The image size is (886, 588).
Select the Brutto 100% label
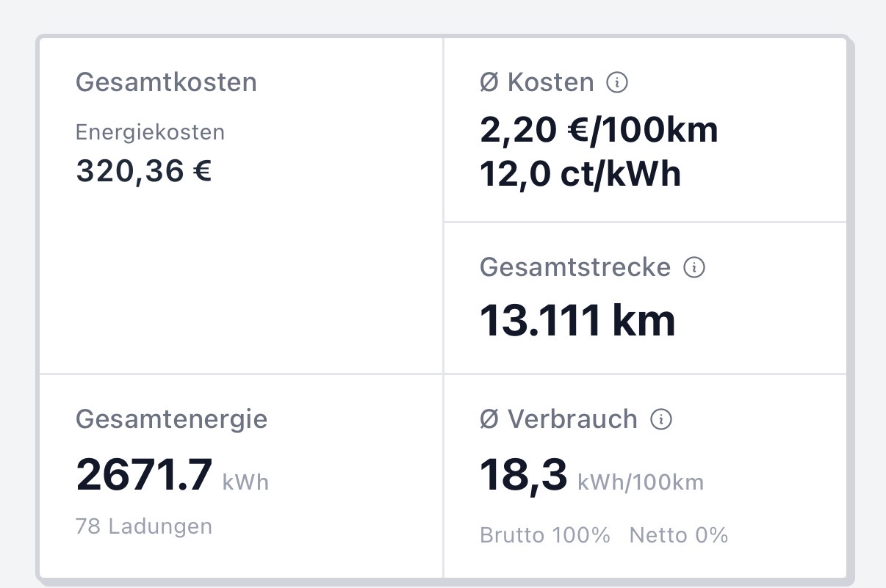coord(545,535)
